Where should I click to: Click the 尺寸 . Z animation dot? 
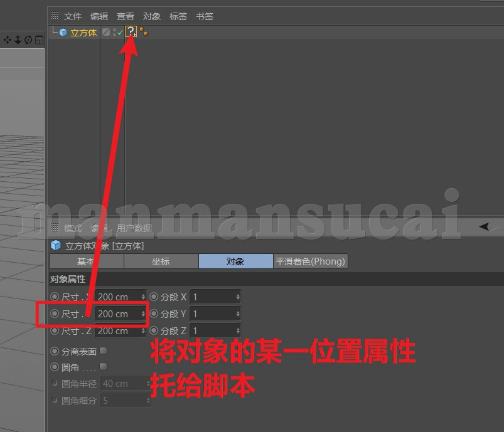tap(55, 330)
